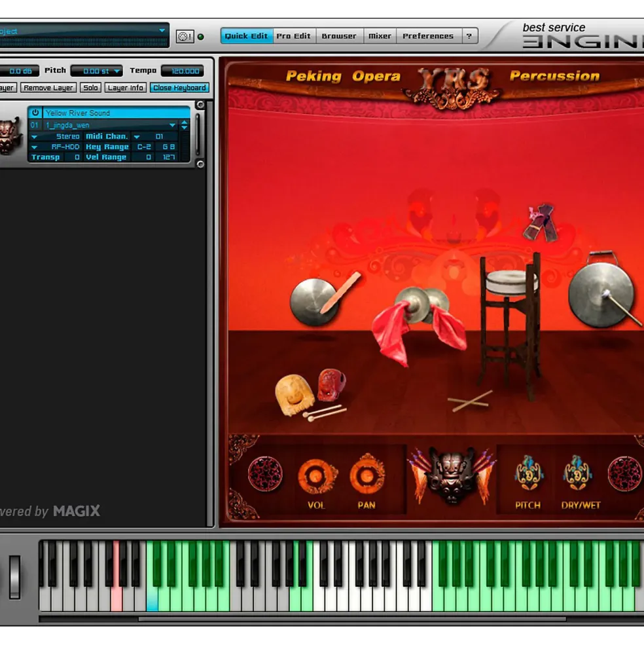
Task: Toggle the Close Keyboard button
Action: [179, 88]
